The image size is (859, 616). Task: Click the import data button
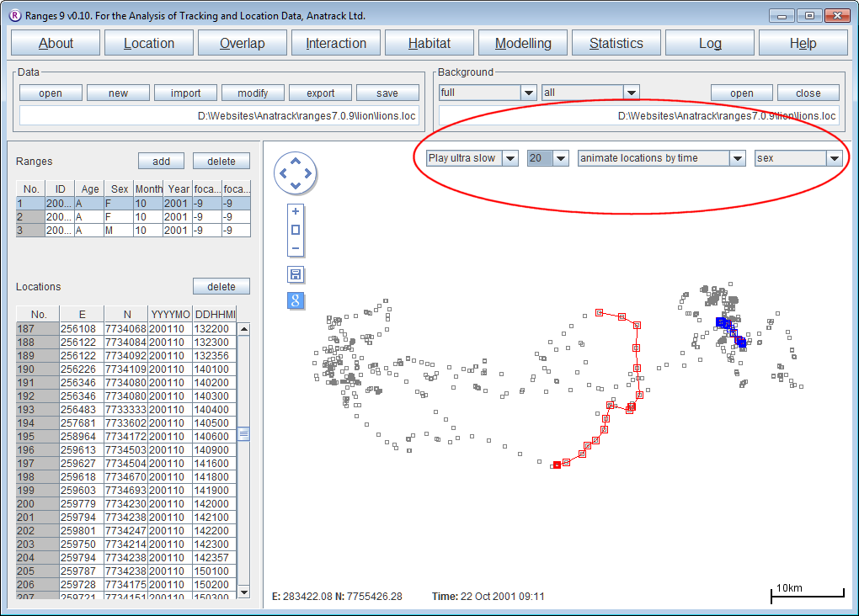[x=185, y=93]
